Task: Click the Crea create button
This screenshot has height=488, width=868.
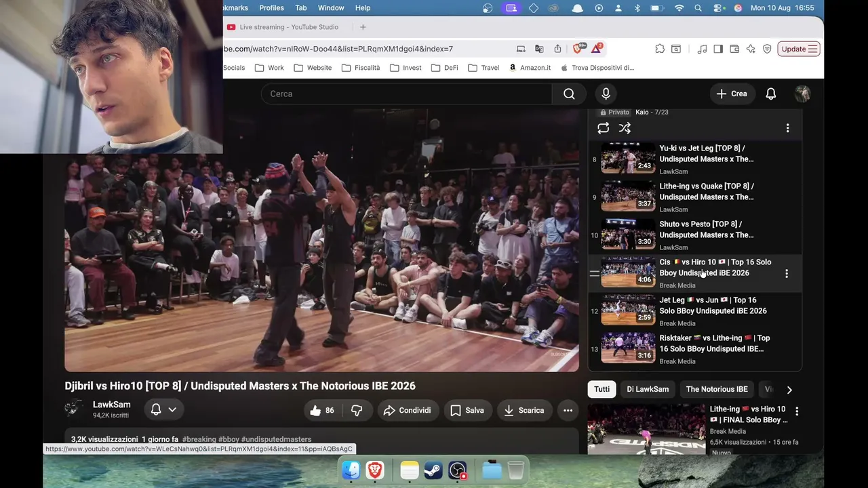Action: pyautogui.click(x=732, y=94)
